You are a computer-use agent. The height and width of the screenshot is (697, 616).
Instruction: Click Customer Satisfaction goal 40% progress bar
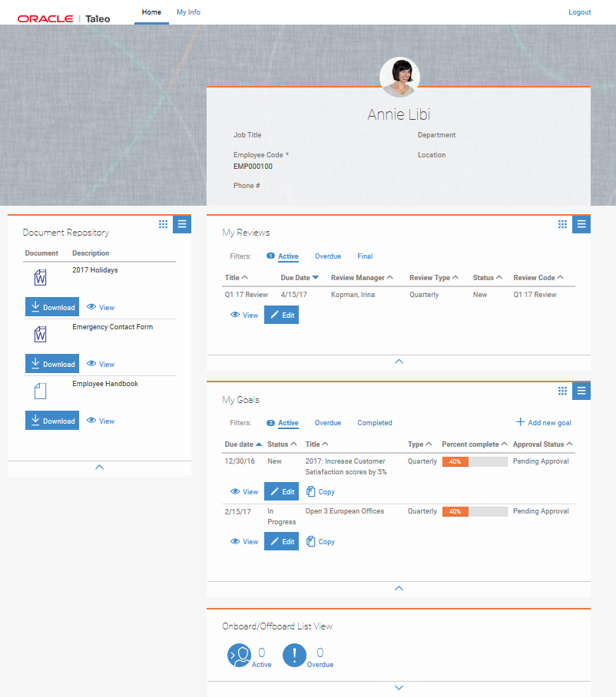[475, 461]
